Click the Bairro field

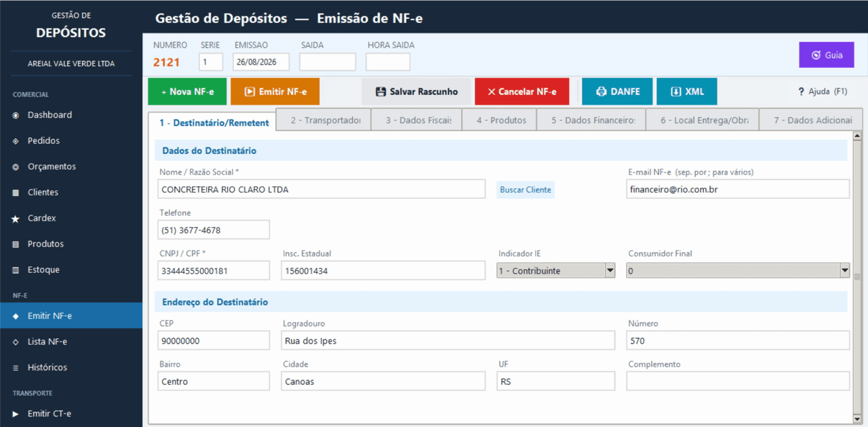click(x=214, y=382)
